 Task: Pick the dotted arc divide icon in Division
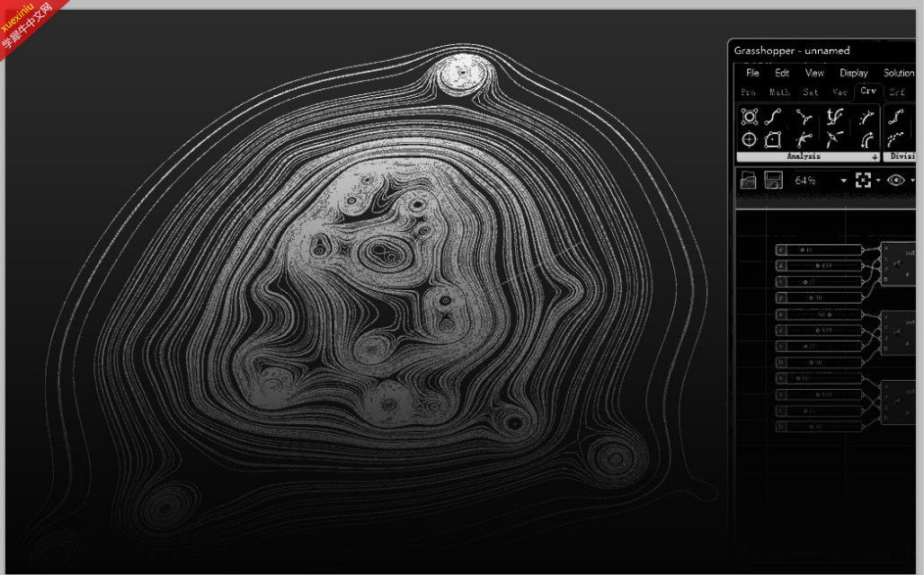click(896, 139)
